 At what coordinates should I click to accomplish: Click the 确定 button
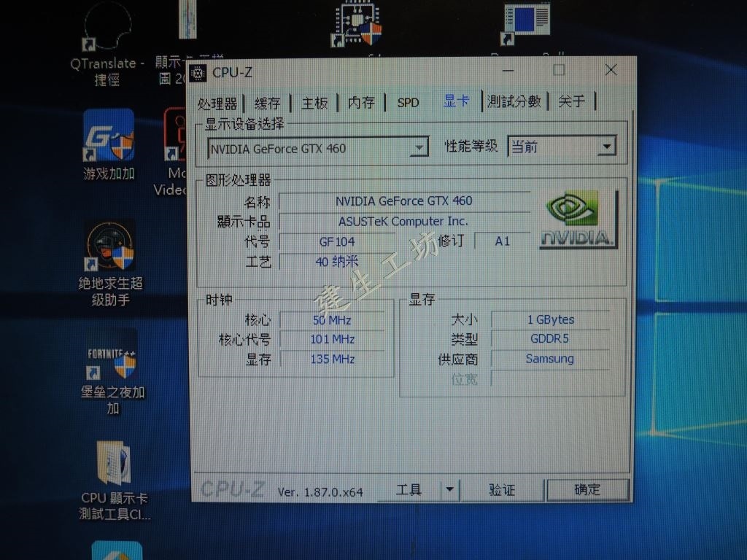[587, 489]
